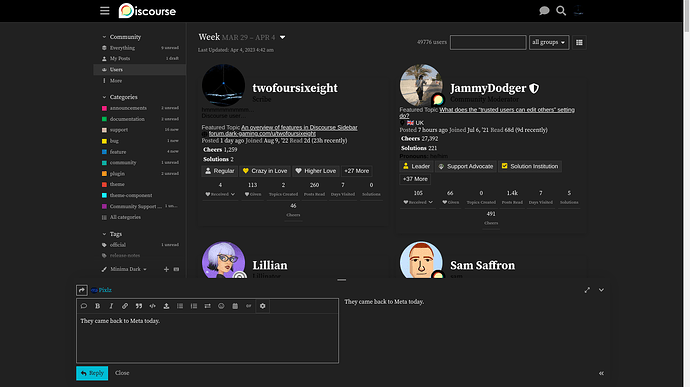
Task: Switch to table view with the grid icon
Action: [x=579, y=42]
